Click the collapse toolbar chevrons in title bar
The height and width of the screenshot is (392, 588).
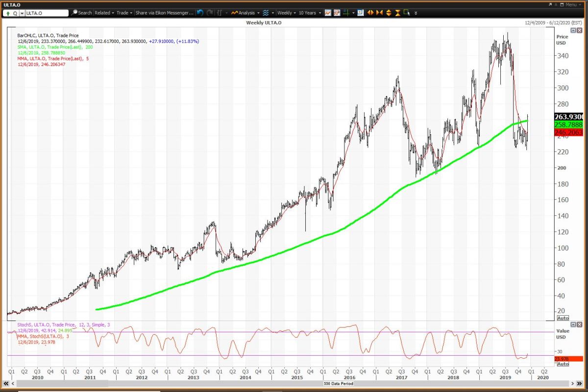click(556, 4)
